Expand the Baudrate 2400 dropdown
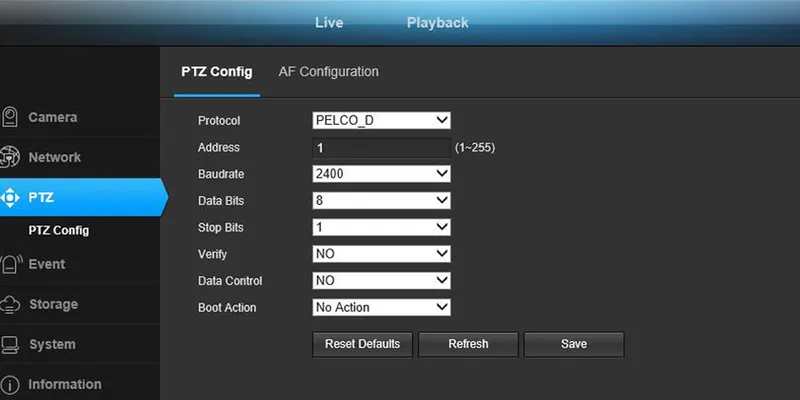800x400 pixels. (x=381, y=174)
